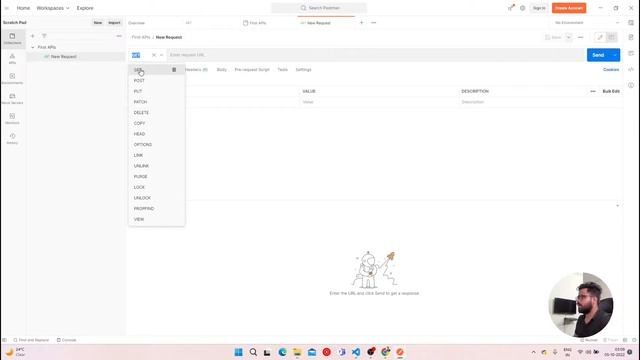Open the History sidebar panel
Viewport: 640px width, 360px height.
point(12,138)
